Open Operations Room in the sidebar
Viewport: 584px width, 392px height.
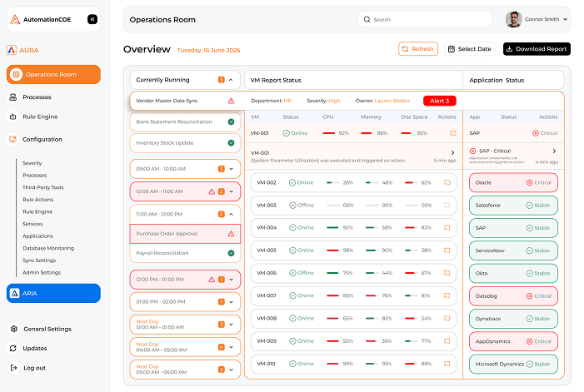tap(53, 74)
